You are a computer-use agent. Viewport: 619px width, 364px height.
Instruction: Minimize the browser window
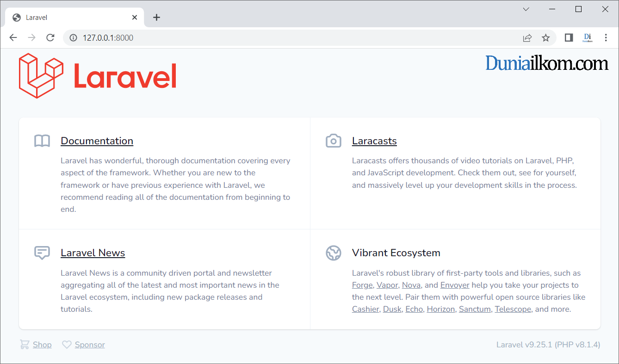(x=552, y=9)
